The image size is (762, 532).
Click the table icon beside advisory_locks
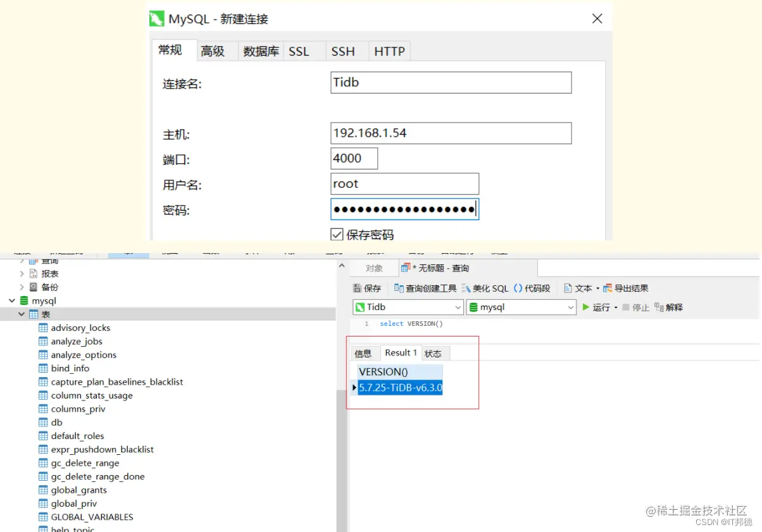point(43,328)
